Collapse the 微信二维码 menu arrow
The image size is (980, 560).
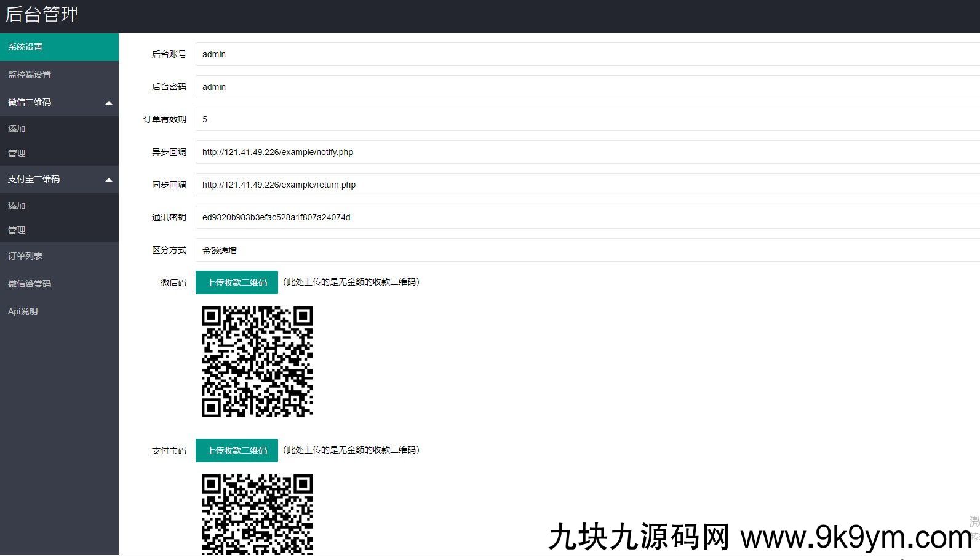point(109,103)
